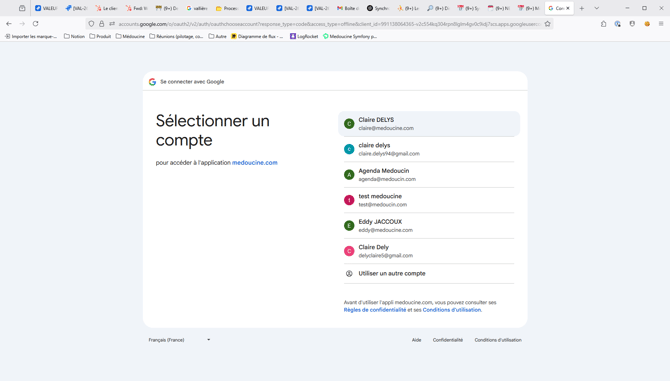Viewport: 670px width, 381px height.
Task: Open the cookie extension icon in toolbar
Action: point(647,24)
